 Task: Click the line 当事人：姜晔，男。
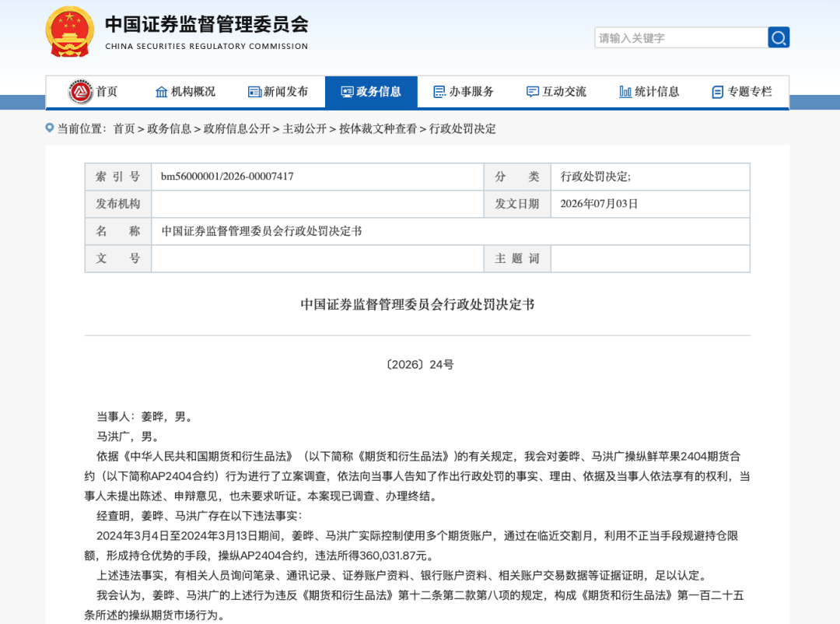coord(144,416)
